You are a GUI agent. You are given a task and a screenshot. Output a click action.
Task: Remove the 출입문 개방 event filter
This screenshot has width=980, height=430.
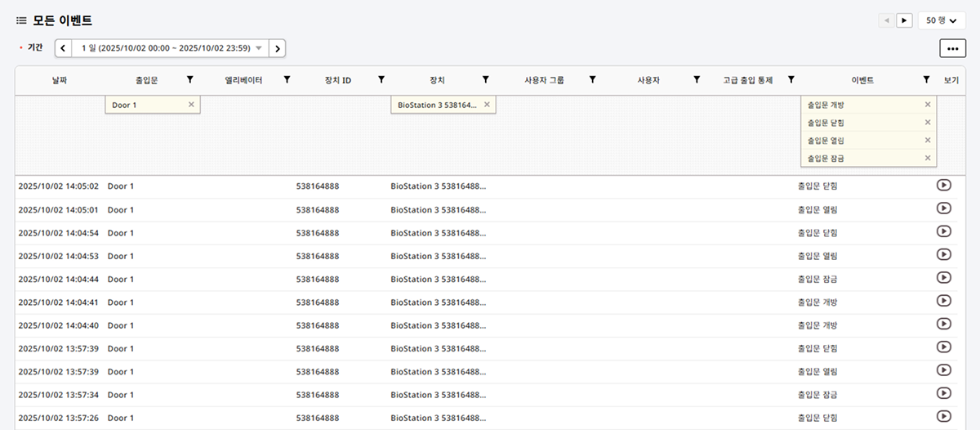click(927, 105)
